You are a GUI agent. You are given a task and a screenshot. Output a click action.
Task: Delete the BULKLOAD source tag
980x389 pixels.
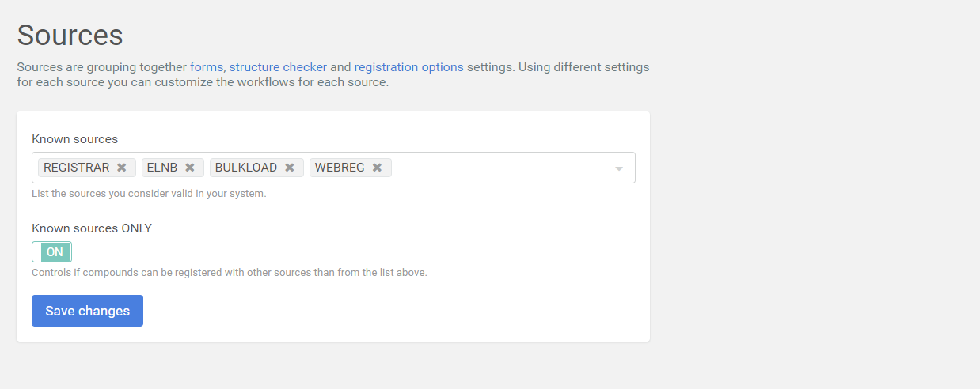pyautogui.click(x=290, y=168)
